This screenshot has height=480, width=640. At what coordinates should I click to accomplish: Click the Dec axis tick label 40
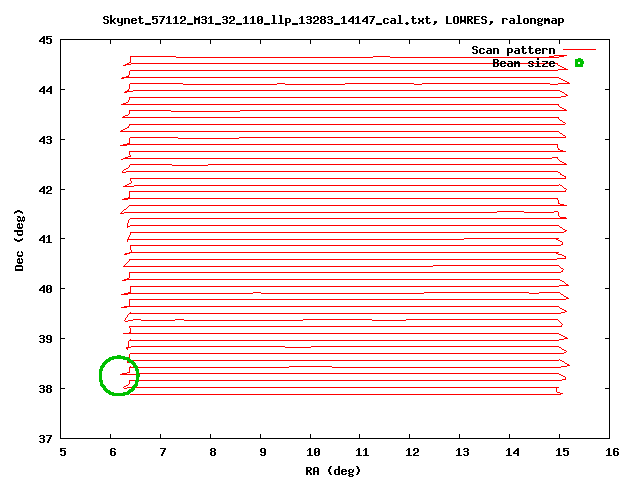tap(46, 289)
